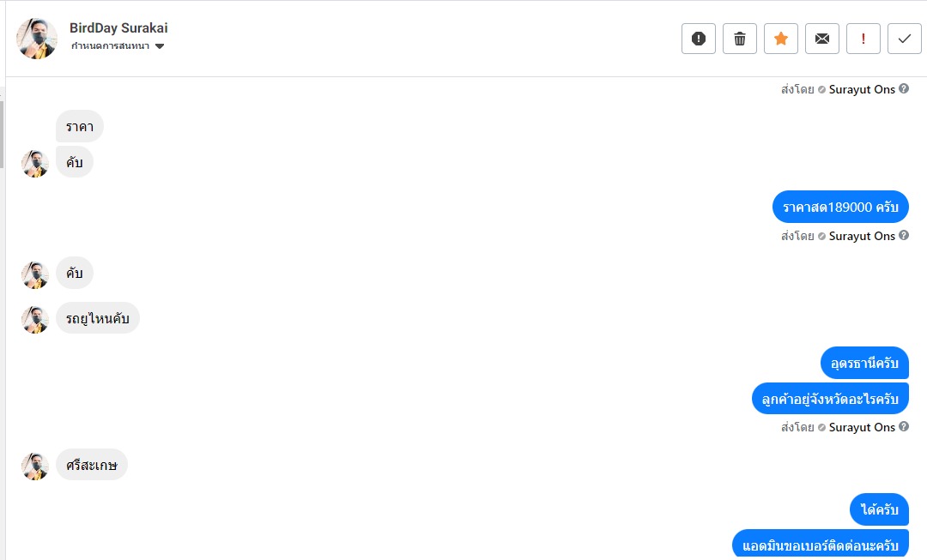Click help icon under the ราคาสด189000 message
This screenshot has height=560, width=927.
(904, 236)
